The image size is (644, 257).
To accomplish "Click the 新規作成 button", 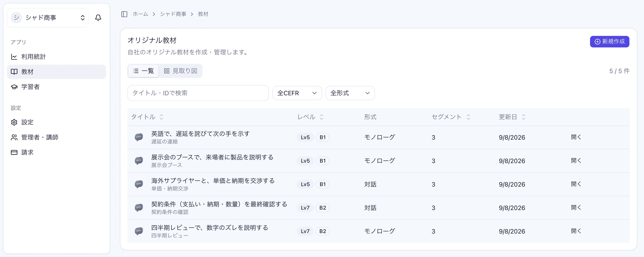I will 609,42.
